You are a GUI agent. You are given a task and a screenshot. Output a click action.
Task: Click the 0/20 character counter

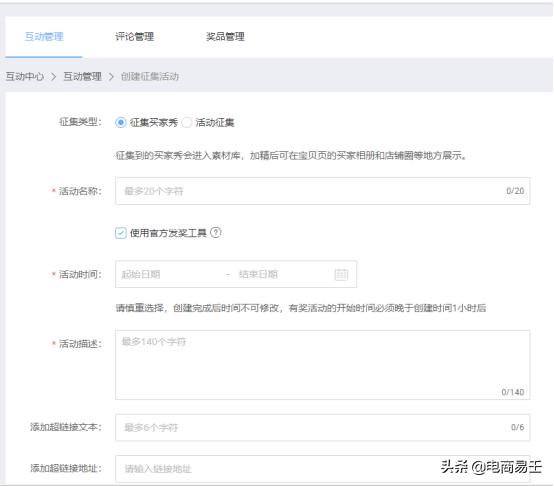pos(515,191)
